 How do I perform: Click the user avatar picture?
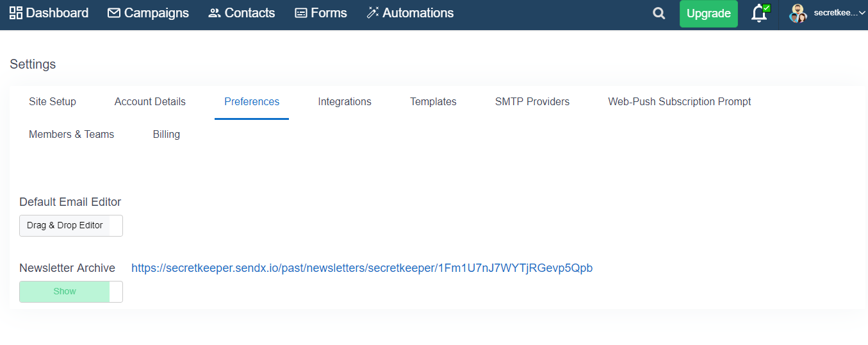(x=798, y=13)
